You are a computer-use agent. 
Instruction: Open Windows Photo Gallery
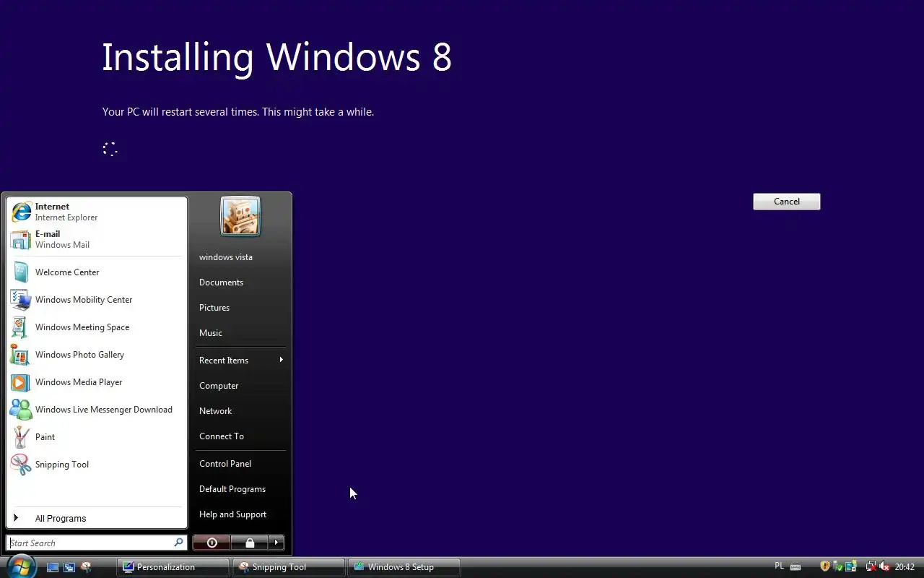[x=97, y=355]
